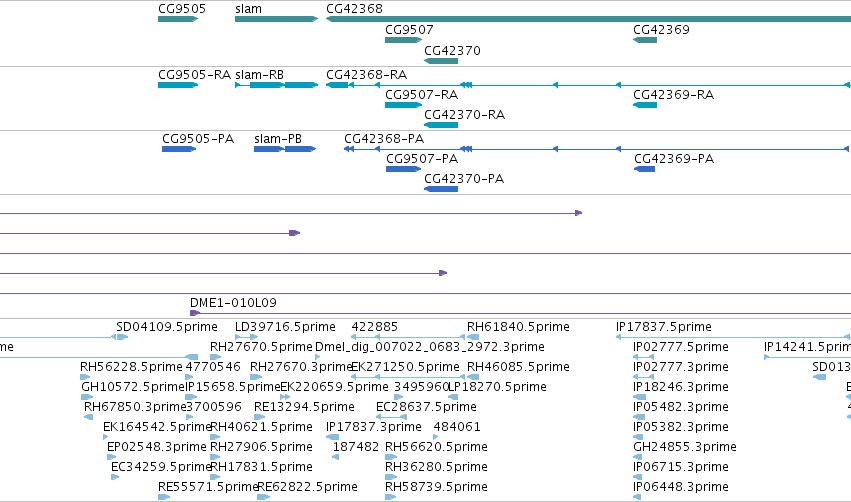The height and width of the screenshot is (502, 851).
Task: Select the 3700596 feature label
Action: [213, 407]
